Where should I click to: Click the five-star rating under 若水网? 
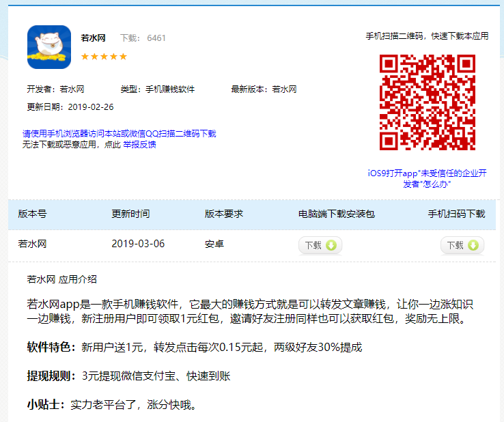[104, 57]
